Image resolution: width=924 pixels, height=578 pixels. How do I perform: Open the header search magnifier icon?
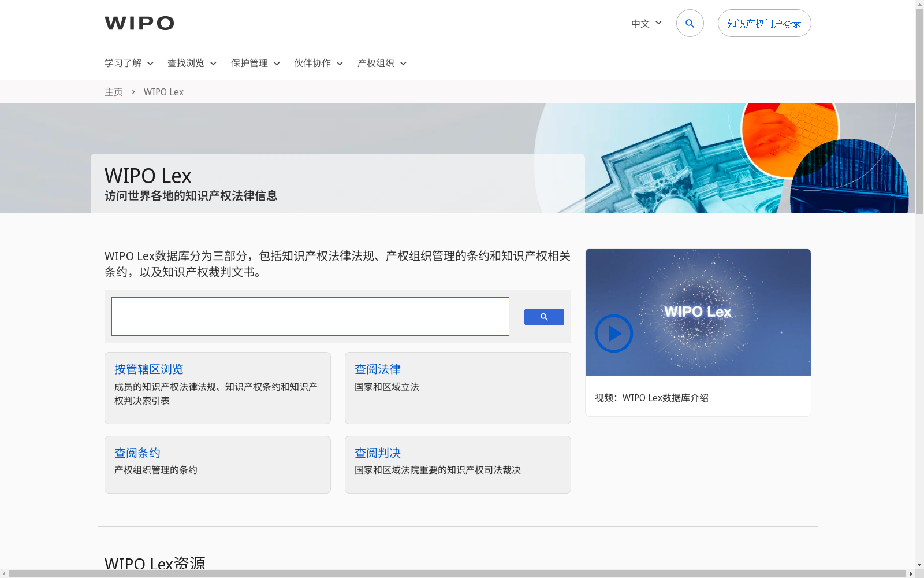point(690,23)
